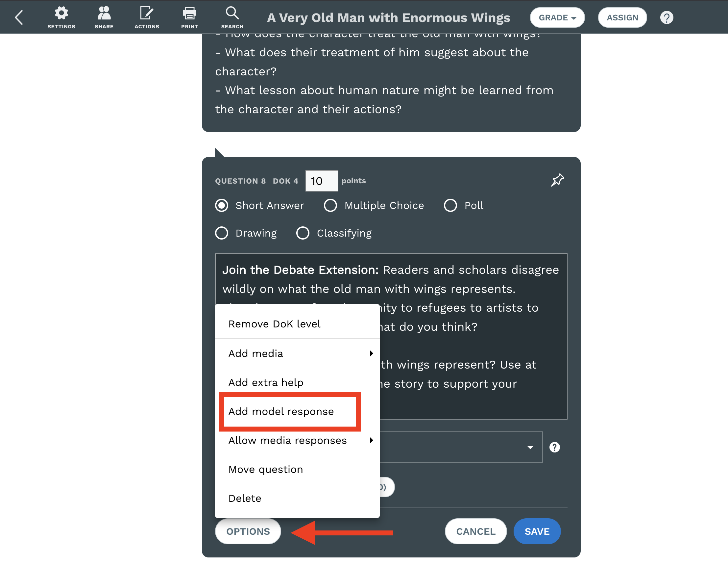Click the DOK 4 label
This screenshot has height=566, width=728.
point(285,181)
